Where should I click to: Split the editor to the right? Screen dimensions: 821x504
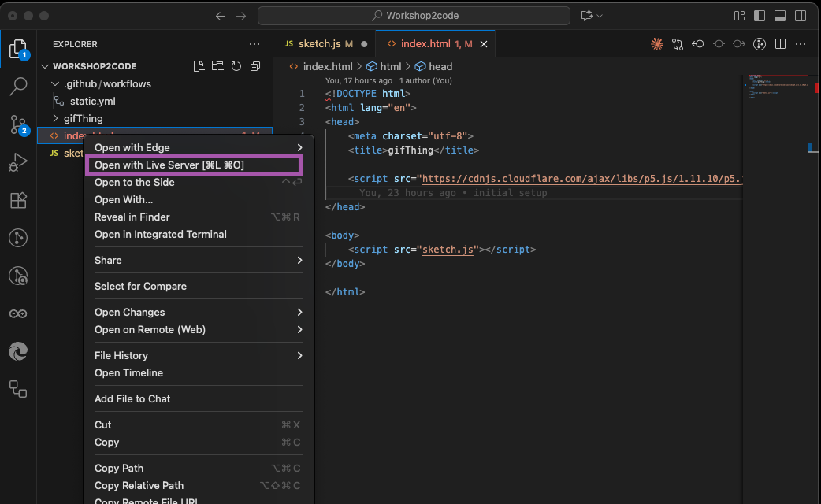tap(780, 44)
